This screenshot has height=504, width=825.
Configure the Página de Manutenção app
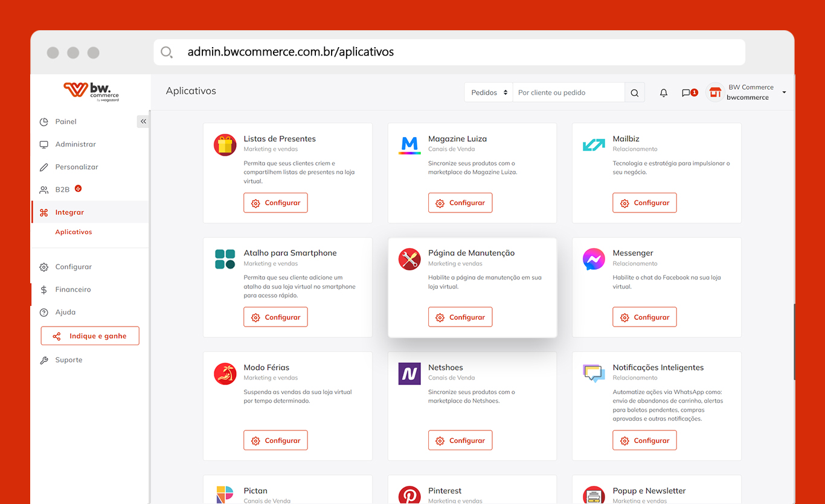click(x=460, y=317)
